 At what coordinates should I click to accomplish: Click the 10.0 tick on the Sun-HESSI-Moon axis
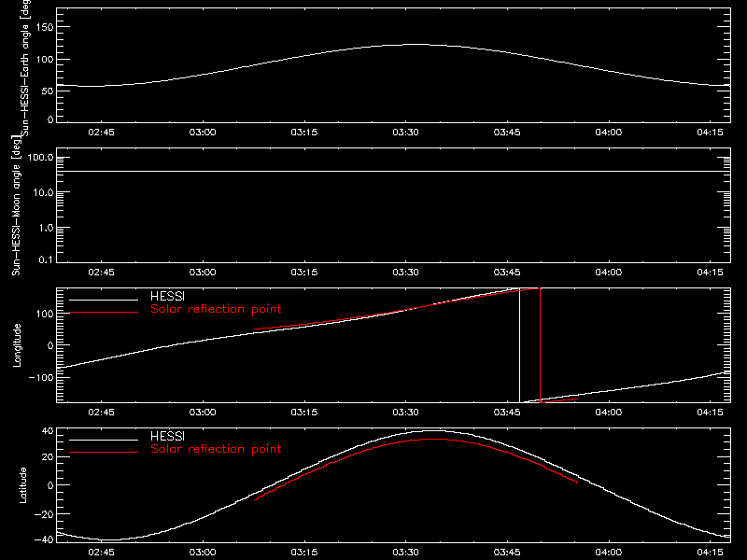[43, 193]
